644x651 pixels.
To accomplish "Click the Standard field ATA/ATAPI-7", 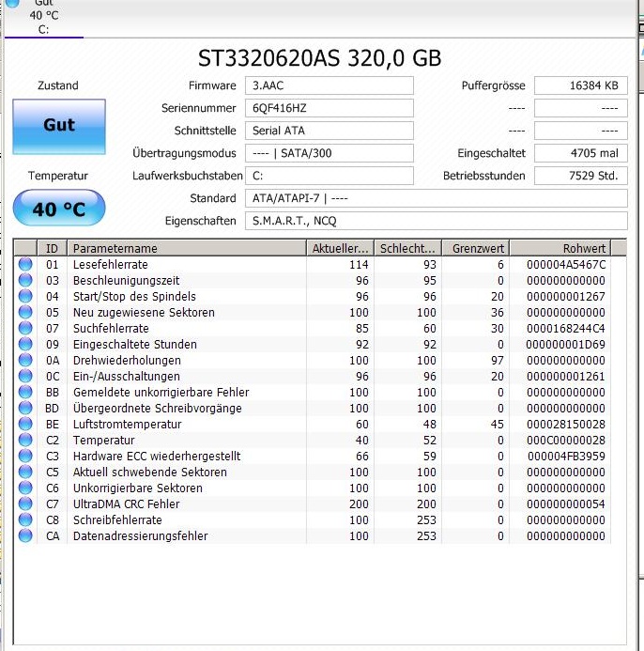I will [x=437, y=198].
